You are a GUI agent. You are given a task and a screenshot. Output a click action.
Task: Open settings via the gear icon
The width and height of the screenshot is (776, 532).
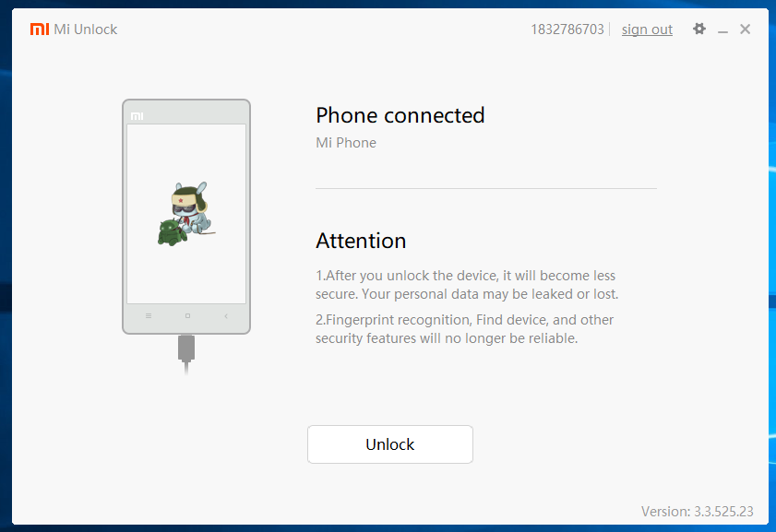tap(698, 29)
